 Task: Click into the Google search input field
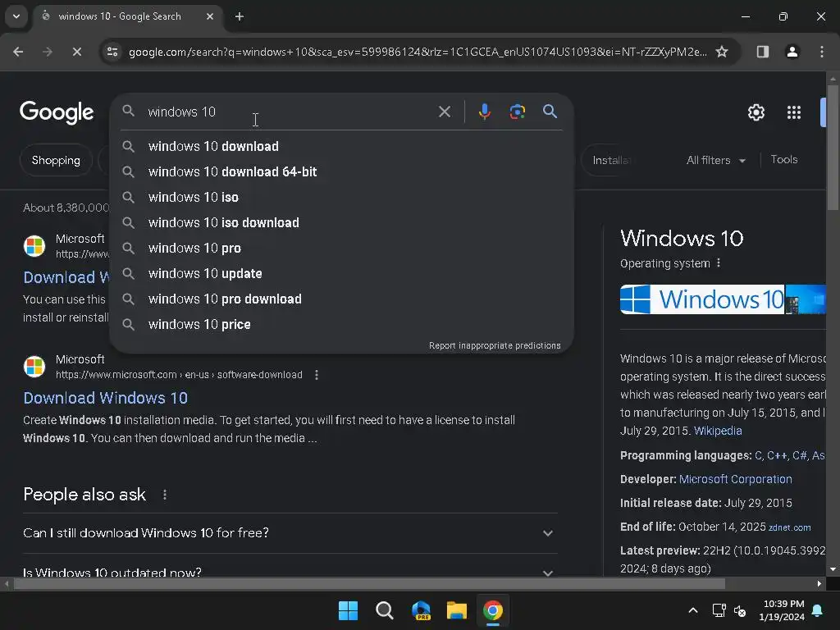coord(290,112)
